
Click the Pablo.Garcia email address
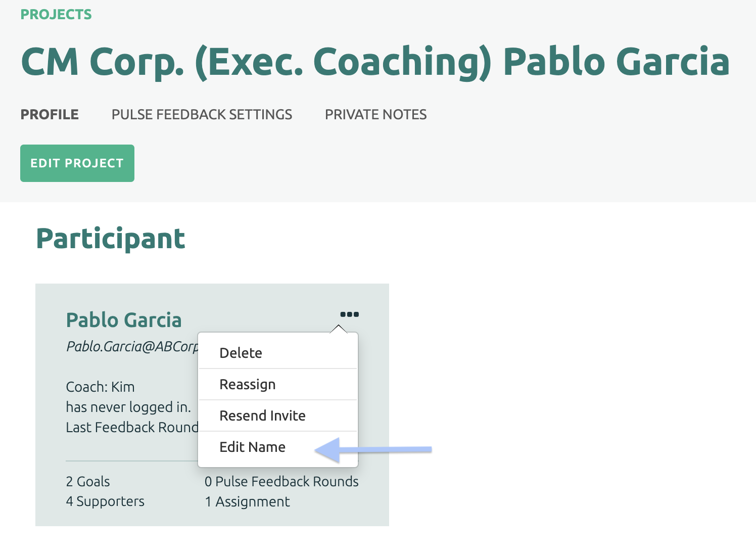[x=132, y=347]
